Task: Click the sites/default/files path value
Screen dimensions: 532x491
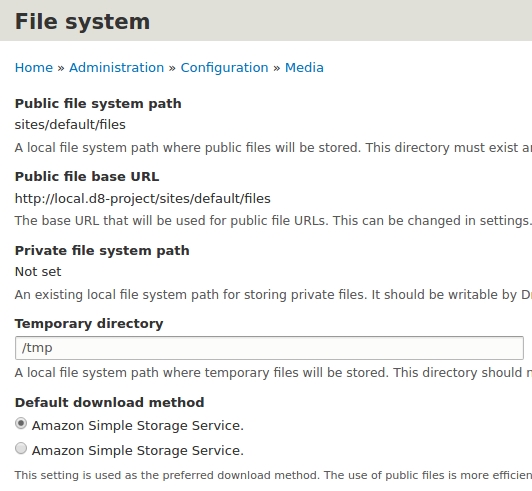Action: pyautogui.click(x=70, y=125)
